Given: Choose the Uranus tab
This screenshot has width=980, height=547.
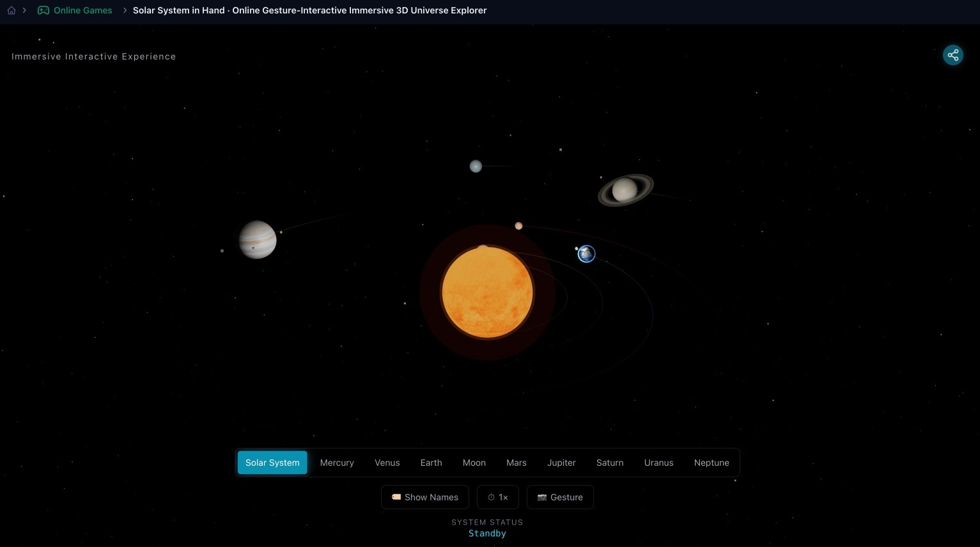Looking at the screenshot, I should 658,463.
